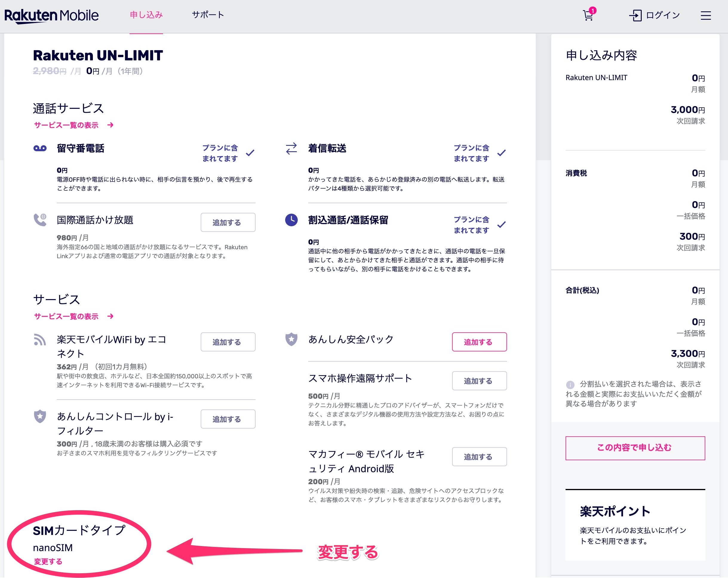Image resolution: width=728 pixels, height=578 pixels.
Task: Click the SIMカードタイプ heading
Action: tap(79, 530)
